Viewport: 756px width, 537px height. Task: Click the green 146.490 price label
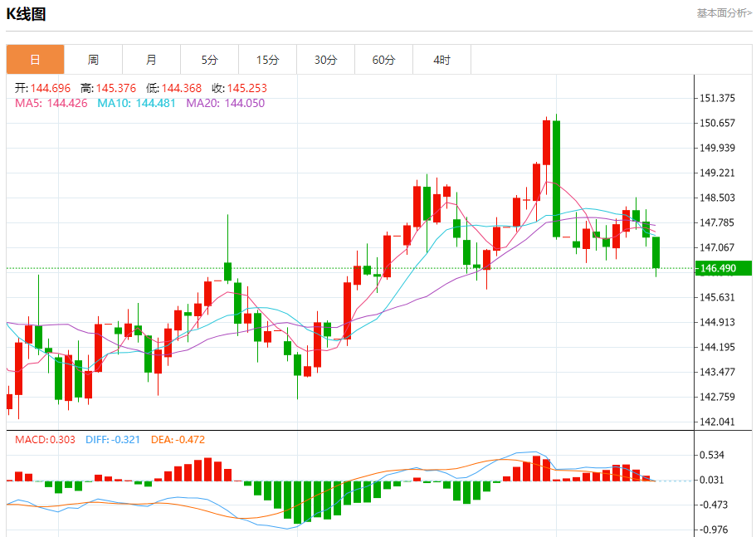[723, 268]
